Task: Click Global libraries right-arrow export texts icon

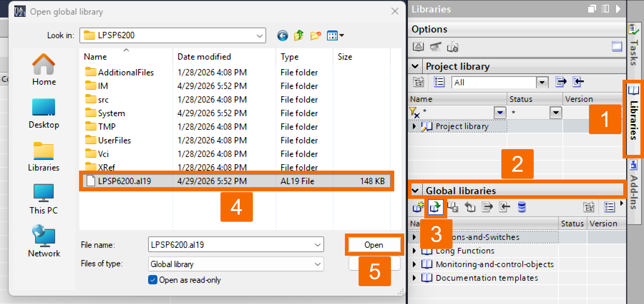Action: click(x=487, y=207)
